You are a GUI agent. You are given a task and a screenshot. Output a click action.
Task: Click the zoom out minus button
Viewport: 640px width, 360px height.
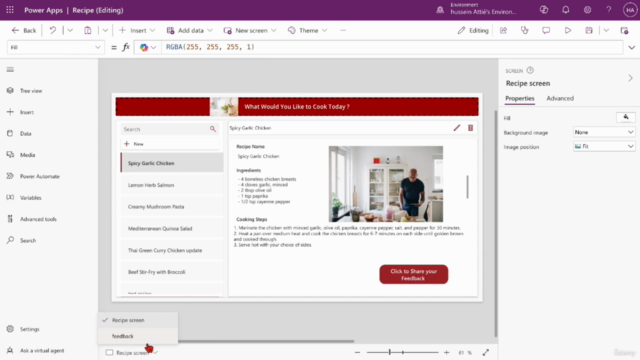tap(357, 352)
